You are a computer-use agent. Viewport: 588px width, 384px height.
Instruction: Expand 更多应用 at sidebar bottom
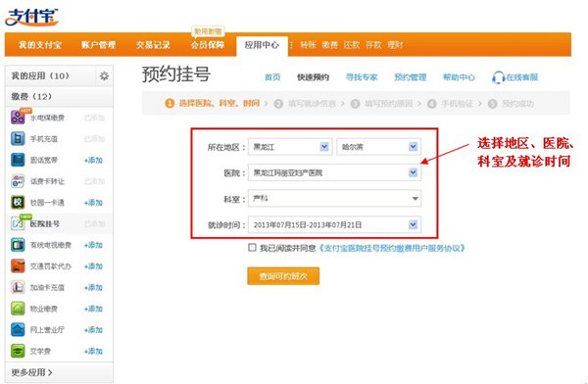pos(32,372)
